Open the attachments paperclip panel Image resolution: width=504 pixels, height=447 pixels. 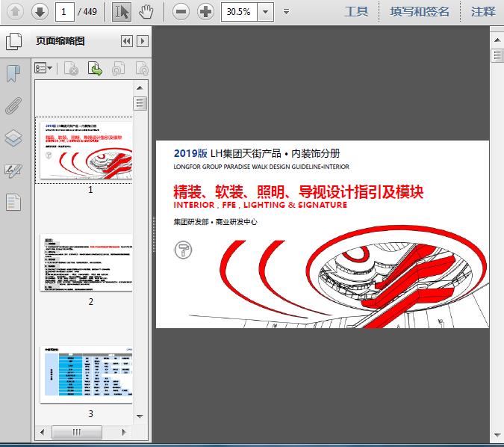[x=13, y=105]
